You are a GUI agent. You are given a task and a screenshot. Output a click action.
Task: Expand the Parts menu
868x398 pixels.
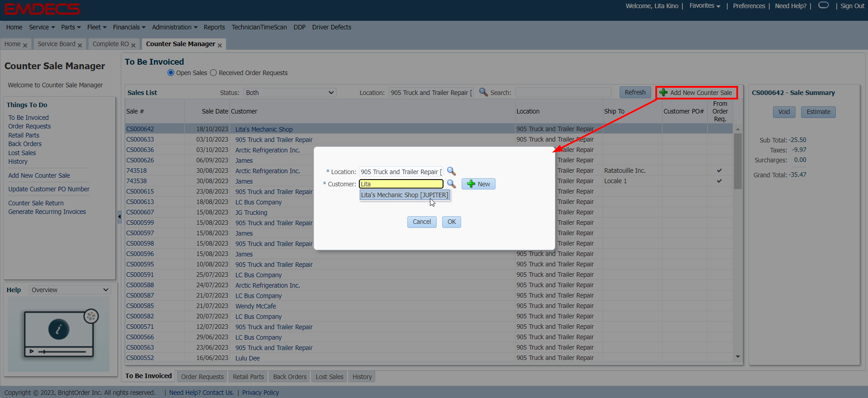pos(71,27)
